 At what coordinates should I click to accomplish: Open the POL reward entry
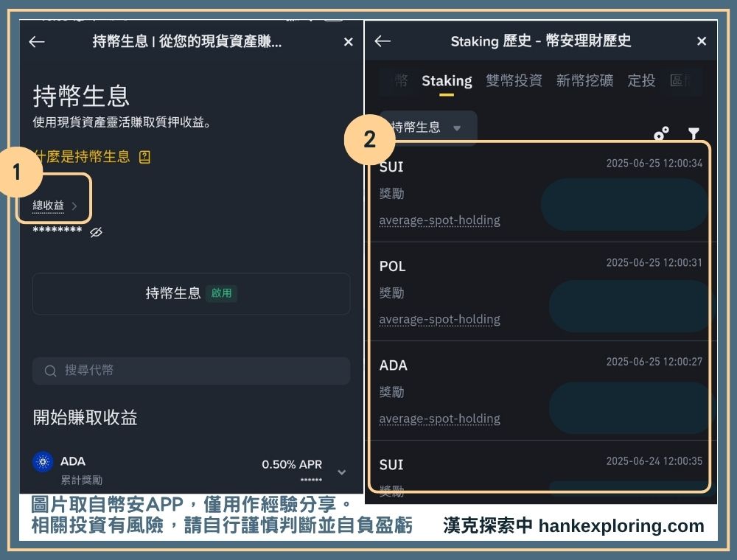click(540, 292)
